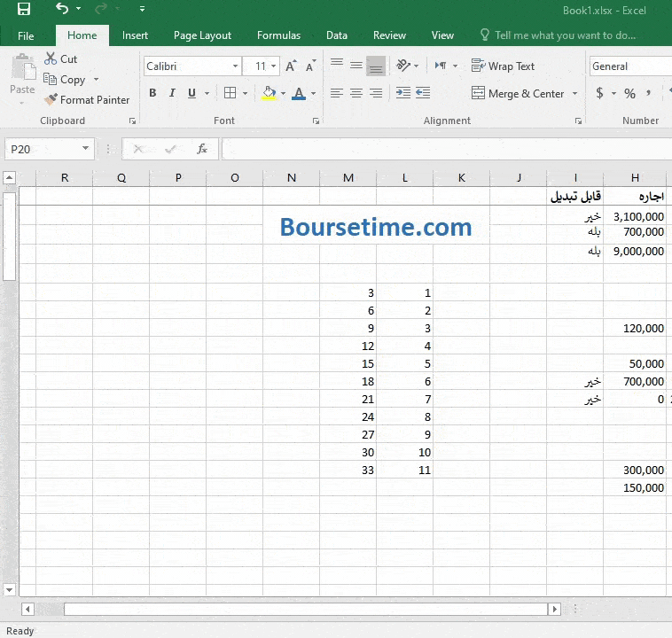Click the Paste clipboard icon
The height and width of the screenshot is (638, 672).
(x=23, y=67)
